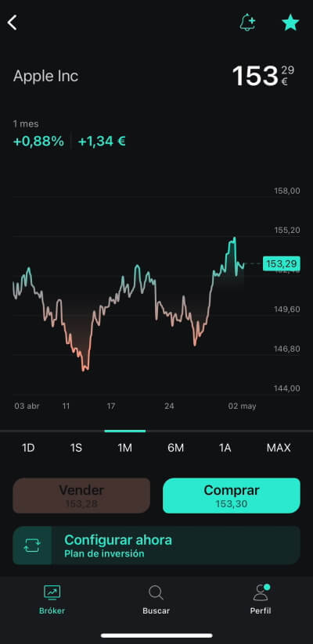The height and width of the screenshot is (644, 313).
Task: Tap the 146,80 axis label
Action: click(x=287, y=349)
